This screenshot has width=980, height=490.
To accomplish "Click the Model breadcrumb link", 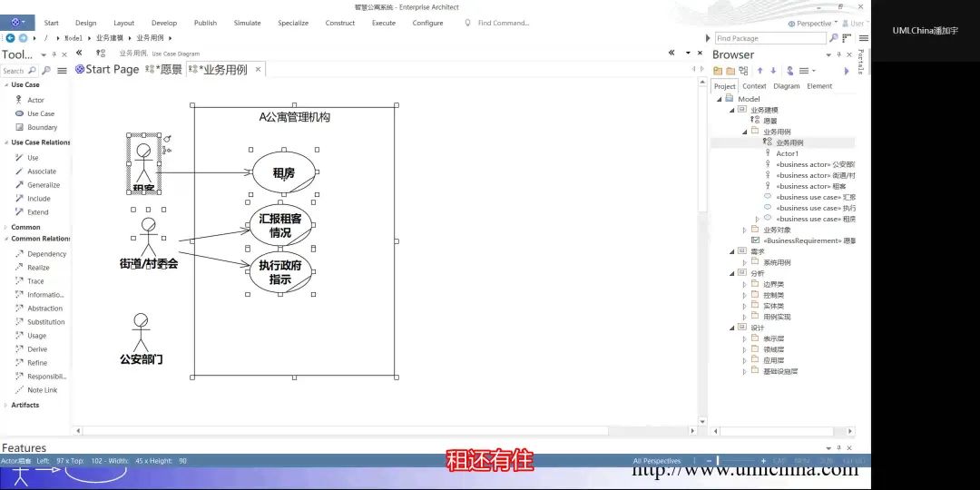I will pos(73,38).
